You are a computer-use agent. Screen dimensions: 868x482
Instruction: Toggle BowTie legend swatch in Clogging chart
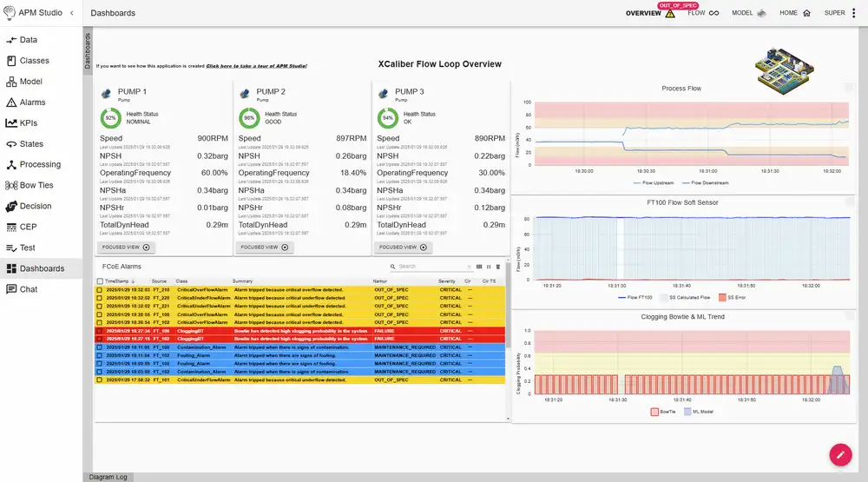click(654, 412)
